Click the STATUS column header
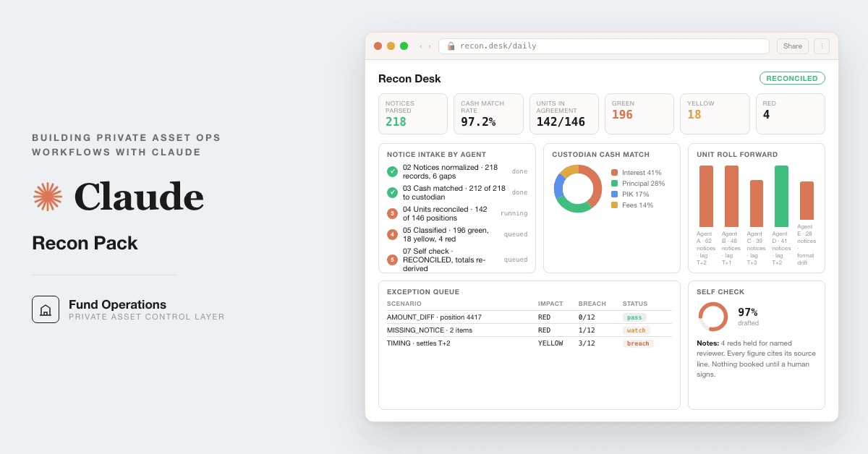 pyautogui.click(x=635, y=304)
